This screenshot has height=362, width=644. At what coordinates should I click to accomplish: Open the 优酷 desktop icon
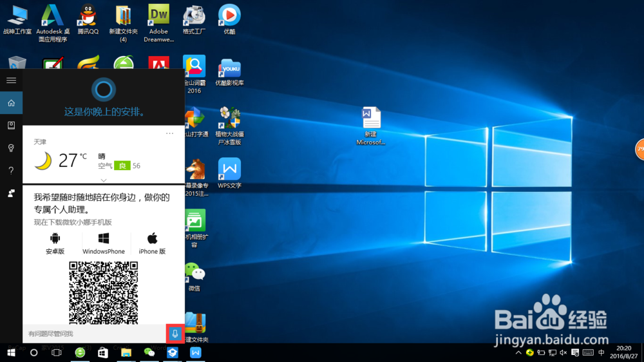tap(229, 19)
